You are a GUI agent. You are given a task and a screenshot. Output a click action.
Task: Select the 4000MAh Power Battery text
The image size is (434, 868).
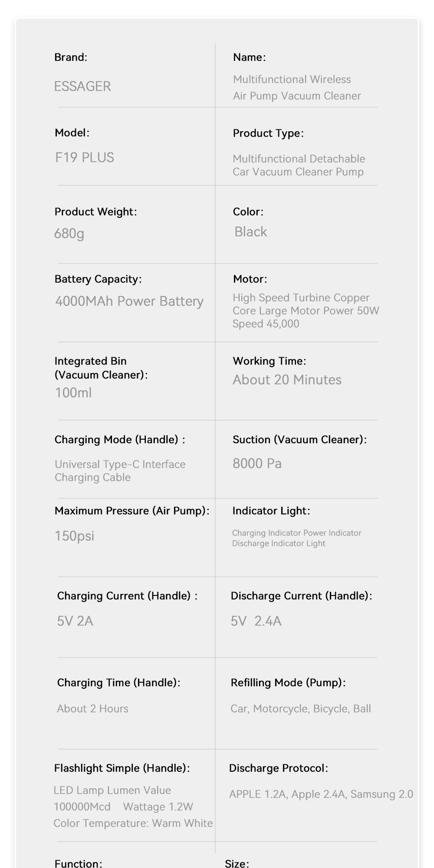click(129, 301)
